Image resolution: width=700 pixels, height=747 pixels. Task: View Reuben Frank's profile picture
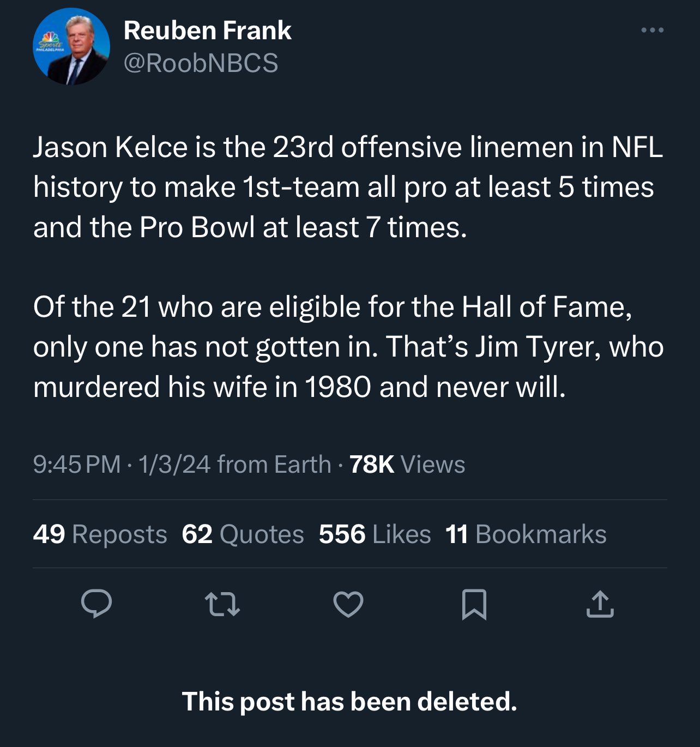(71, 46)
